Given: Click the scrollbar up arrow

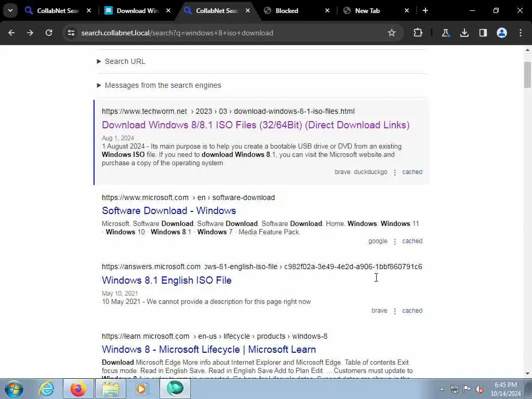Looking at the screenshot, I should [527, 50].
